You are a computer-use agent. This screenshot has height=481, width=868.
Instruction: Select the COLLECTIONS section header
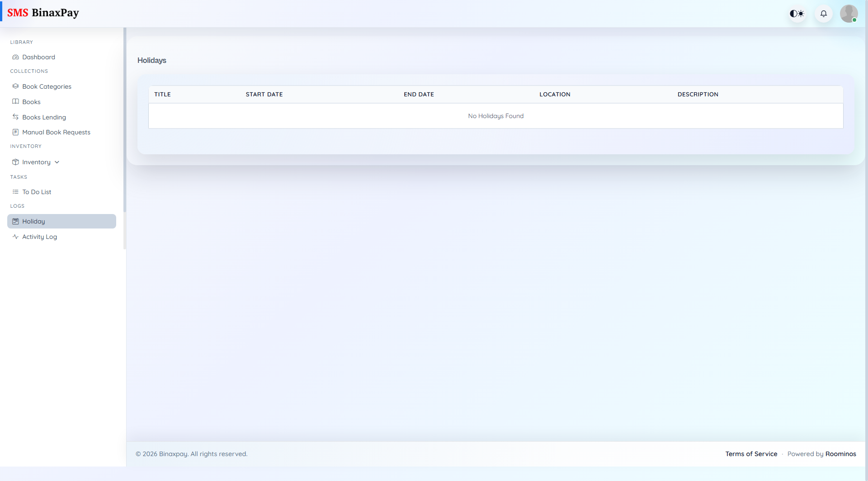(x=29, y=71)
